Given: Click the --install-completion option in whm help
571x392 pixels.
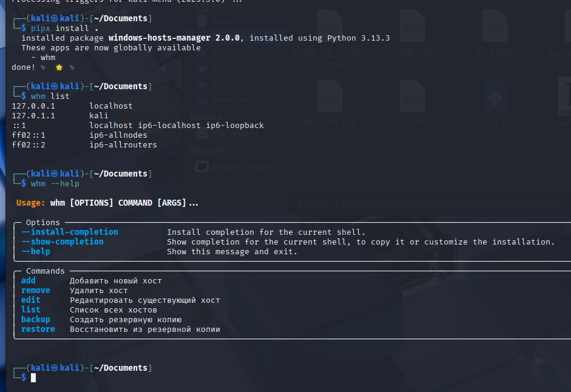Looking at the screenshot, I should 69,232.
